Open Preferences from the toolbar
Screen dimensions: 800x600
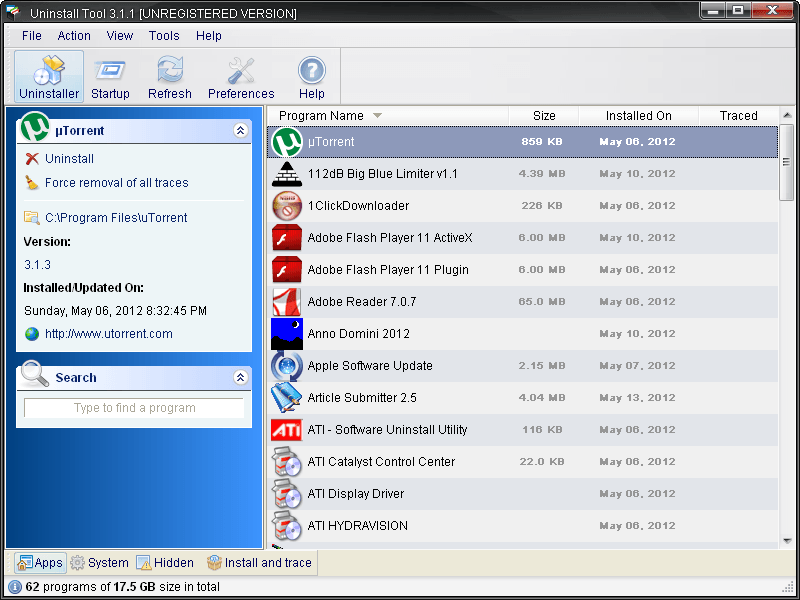(x=240, y=75)
